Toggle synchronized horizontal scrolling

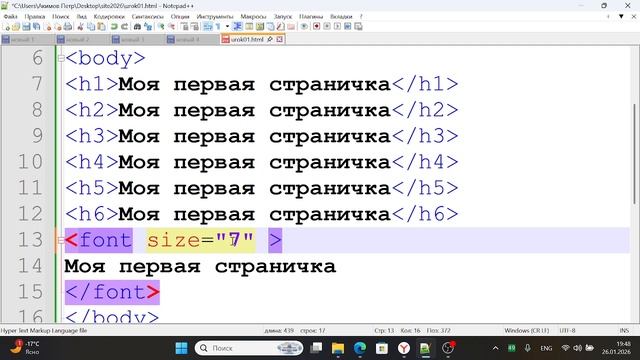click(x=195, y=27)
